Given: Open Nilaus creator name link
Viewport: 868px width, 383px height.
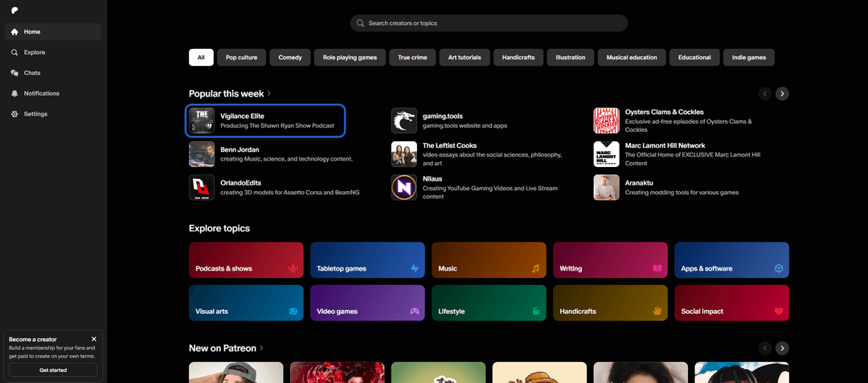Looking at the screenshot, I should coord(433,179).
